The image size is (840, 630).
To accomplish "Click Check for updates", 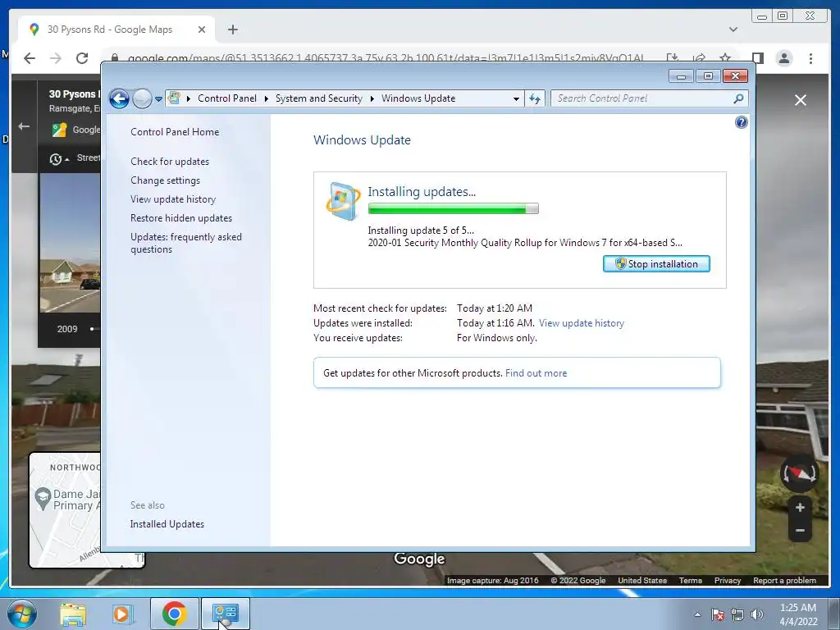I will pyautogui.click(x=170, y=162).
